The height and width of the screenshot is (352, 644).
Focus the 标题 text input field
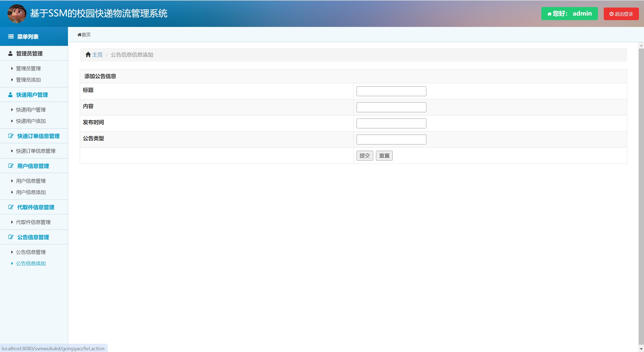point(391,91)
